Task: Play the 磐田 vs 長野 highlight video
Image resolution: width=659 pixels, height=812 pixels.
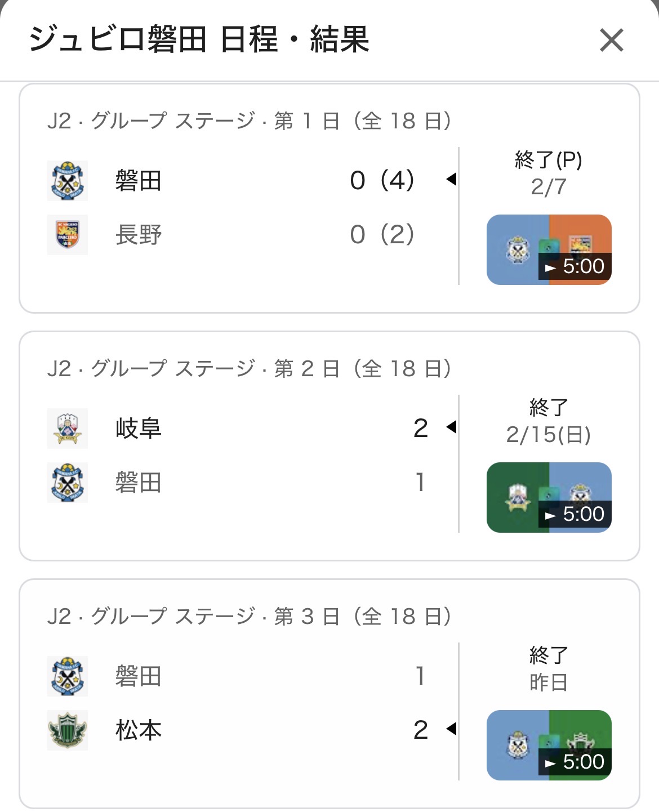Action: [x=549, y=249]
